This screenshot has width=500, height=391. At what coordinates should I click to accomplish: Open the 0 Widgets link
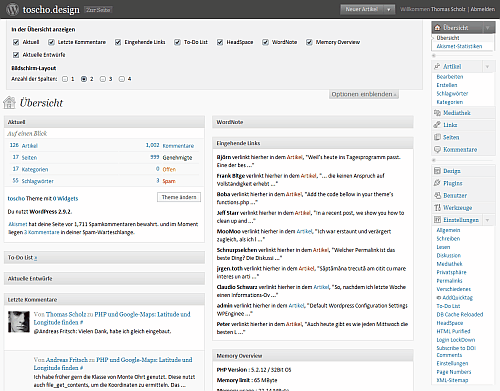[65, 198]
